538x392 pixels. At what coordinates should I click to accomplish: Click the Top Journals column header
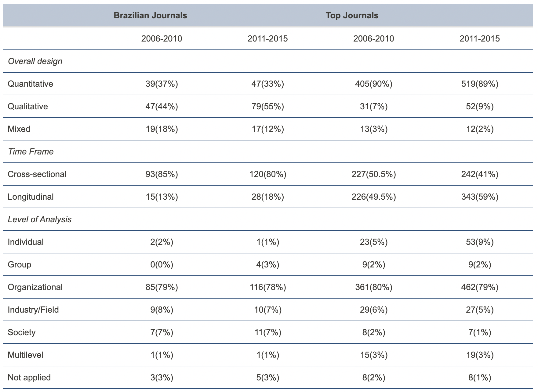[352, 16]
